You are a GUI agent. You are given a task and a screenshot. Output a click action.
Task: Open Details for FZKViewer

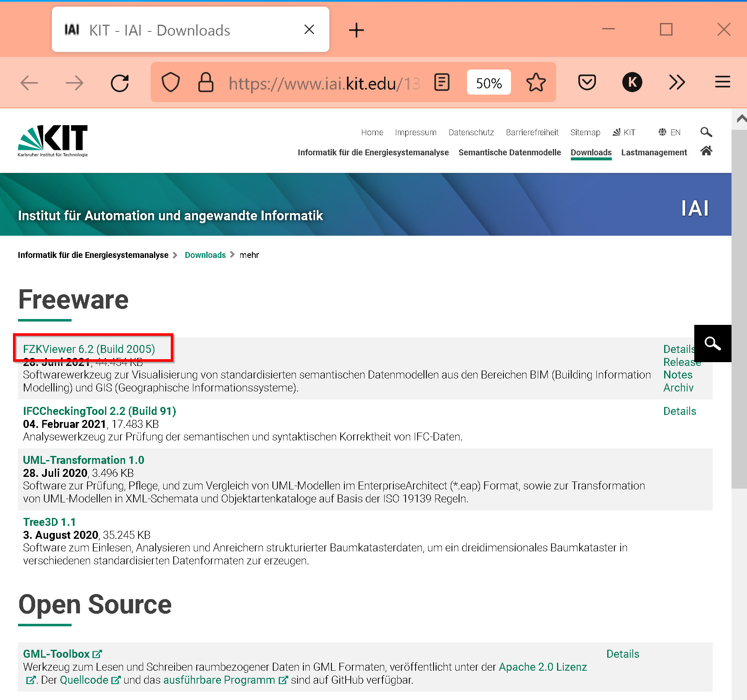(678, 349)
